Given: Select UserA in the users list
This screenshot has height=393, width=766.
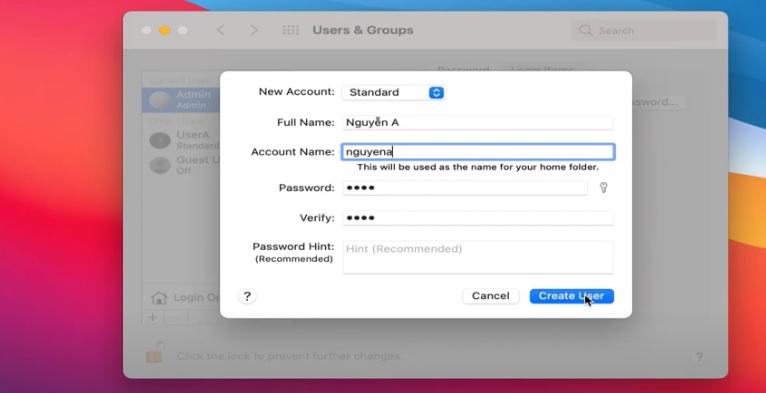Looking at the screenshot, I should (181, 140).
